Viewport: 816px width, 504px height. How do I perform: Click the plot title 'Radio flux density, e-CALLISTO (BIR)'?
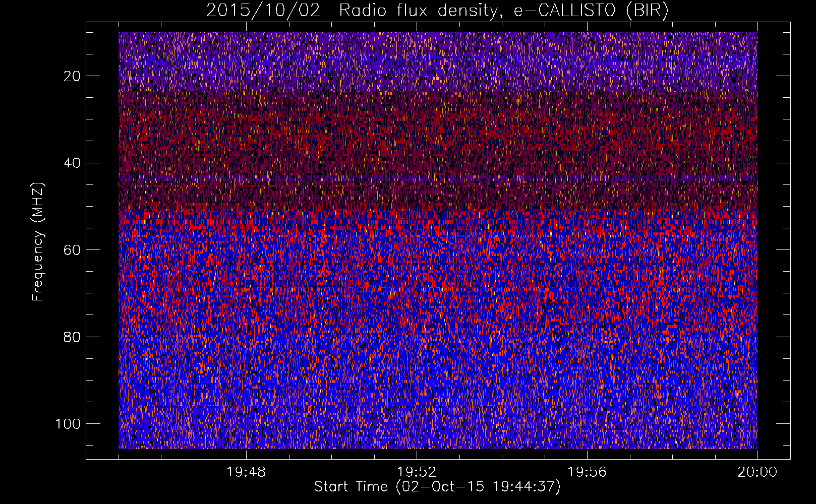pos(504,11)
